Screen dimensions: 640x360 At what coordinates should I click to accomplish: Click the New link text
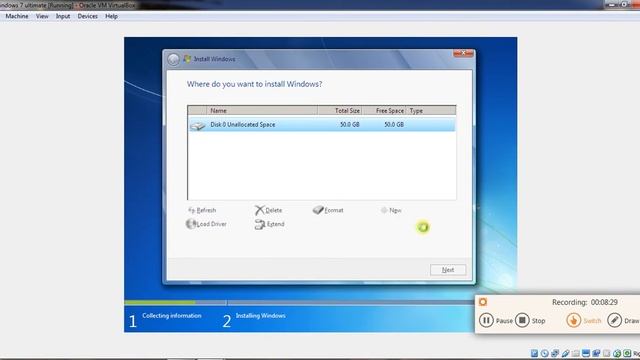click(x=395, y=210)
